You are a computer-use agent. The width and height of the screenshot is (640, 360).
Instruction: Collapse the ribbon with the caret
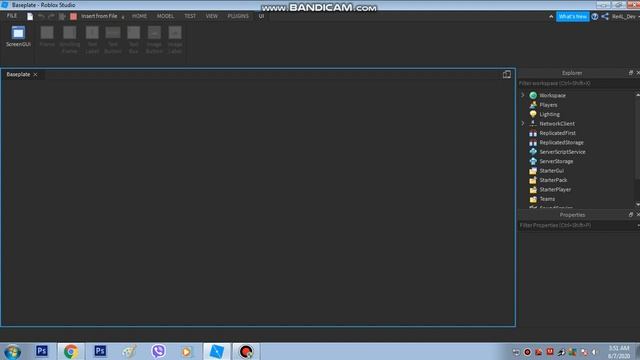551,16
